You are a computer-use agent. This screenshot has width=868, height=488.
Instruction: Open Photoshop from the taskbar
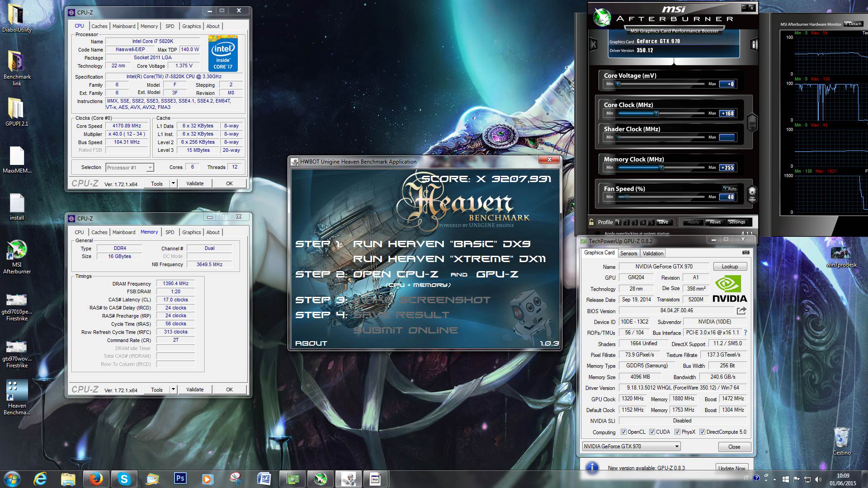180,479
